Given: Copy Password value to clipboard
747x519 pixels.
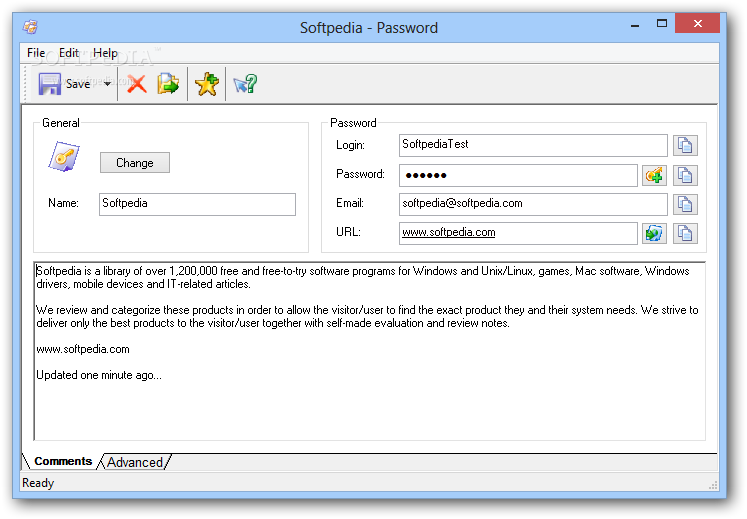Looking at the screenshot, I should click(685, 175).
